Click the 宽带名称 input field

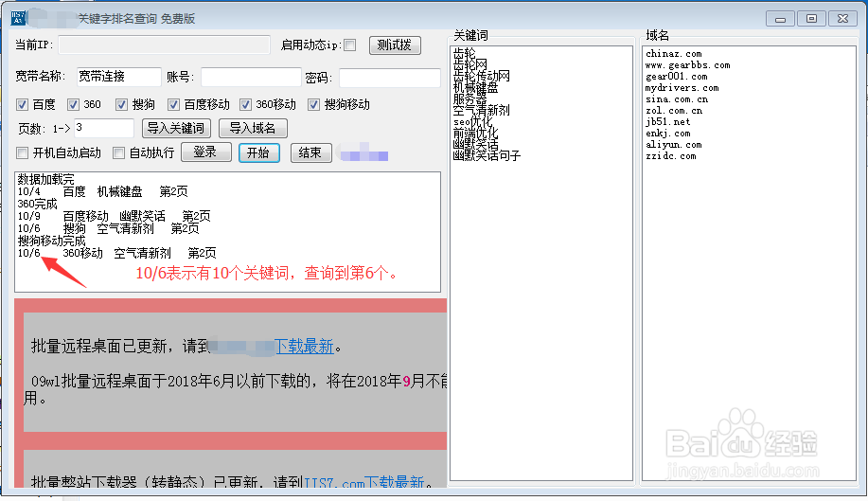[x=118, y=77]
